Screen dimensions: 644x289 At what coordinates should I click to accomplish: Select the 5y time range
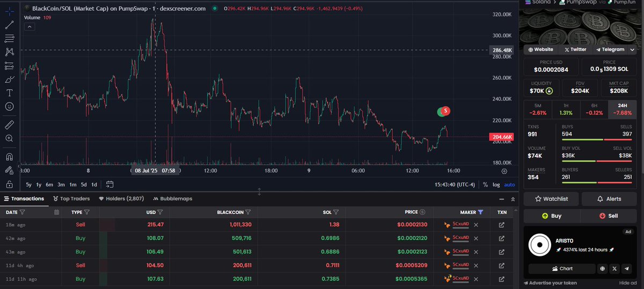point(29,184)
